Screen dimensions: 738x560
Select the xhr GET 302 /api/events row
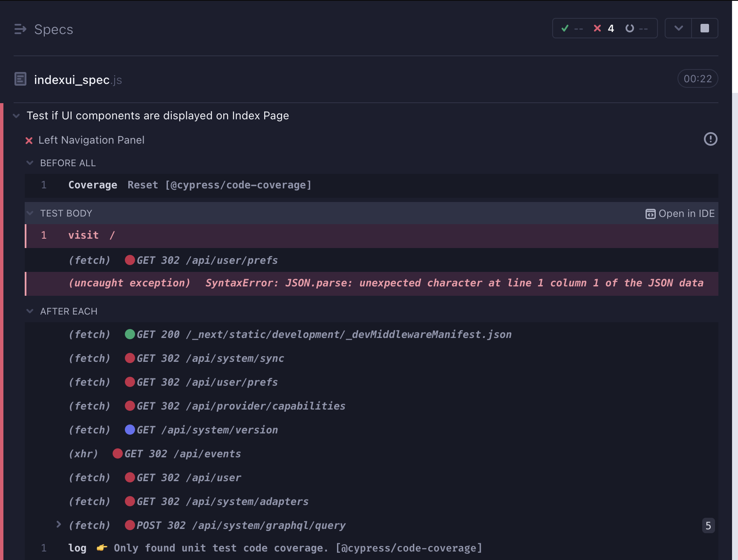(372, 454)
